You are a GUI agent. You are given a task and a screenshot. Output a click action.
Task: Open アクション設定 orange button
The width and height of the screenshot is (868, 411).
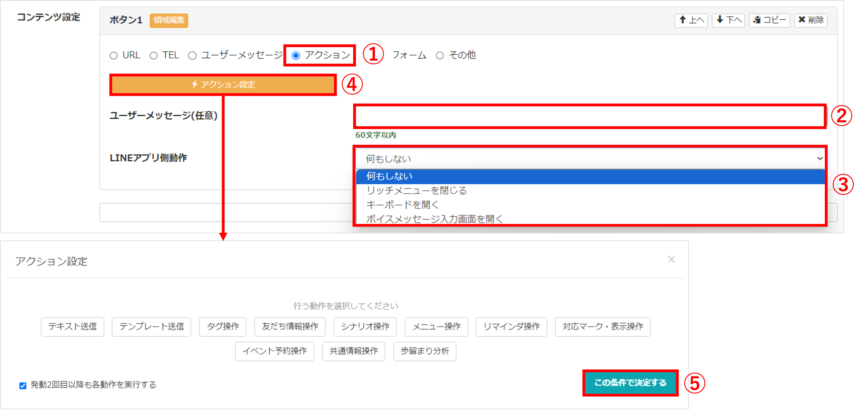tap(223, 85)
